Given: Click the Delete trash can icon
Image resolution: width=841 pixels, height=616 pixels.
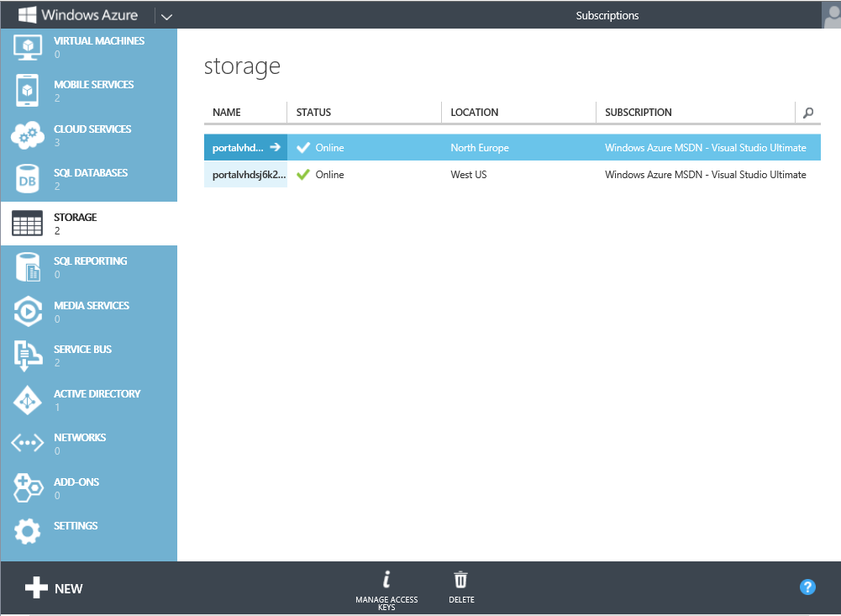Looking at the screenshot, I should click(x=460, y=580).
